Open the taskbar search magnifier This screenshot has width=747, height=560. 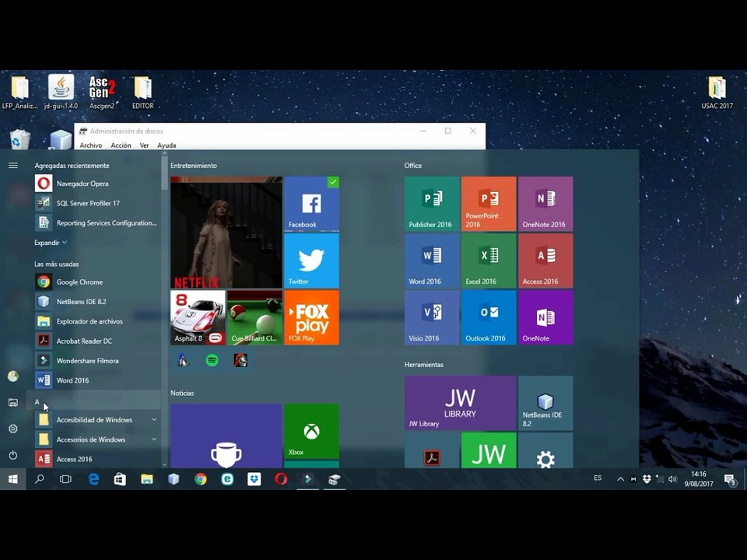pos(40,480)
